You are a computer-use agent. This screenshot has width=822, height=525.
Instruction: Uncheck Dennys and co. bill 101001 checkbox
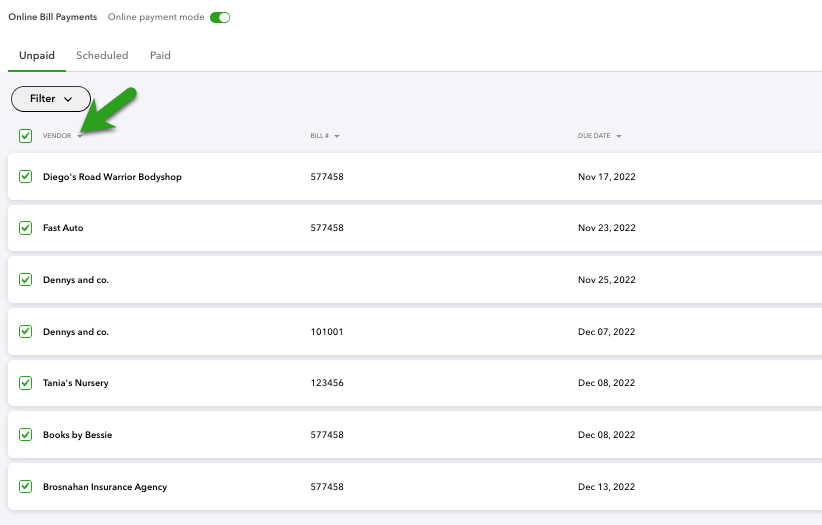click(26, 331)
